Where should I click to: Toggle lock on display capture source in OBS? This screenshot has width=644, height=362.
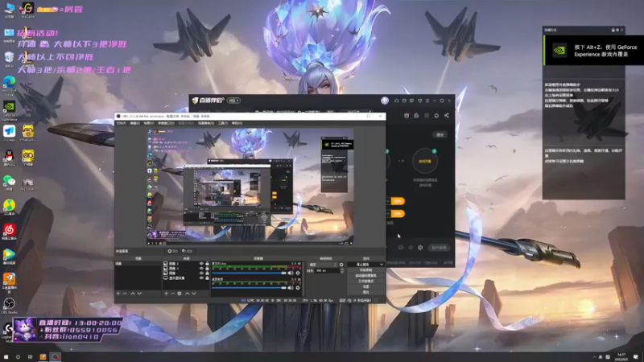coord(207,278)
